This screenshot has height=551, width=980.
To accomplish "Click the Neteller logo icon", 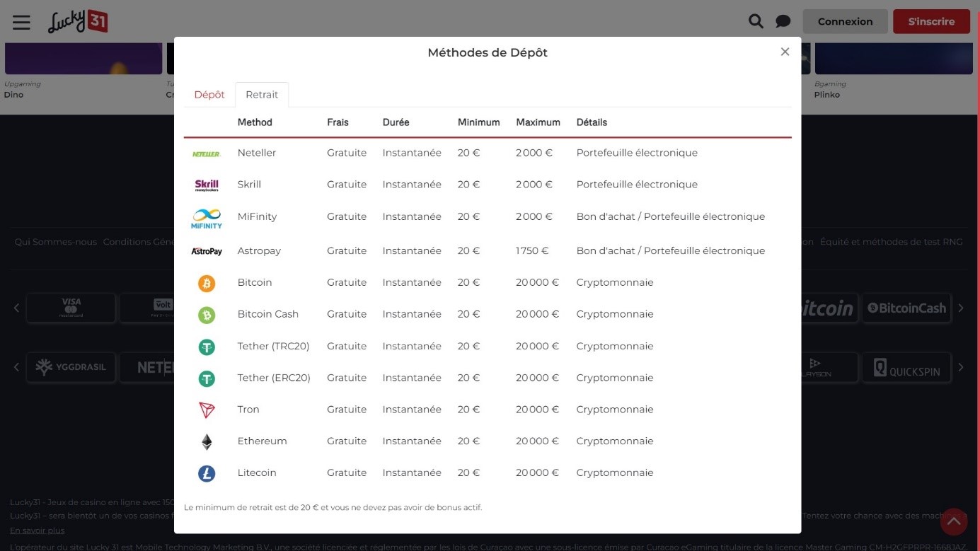I will 207,153.
